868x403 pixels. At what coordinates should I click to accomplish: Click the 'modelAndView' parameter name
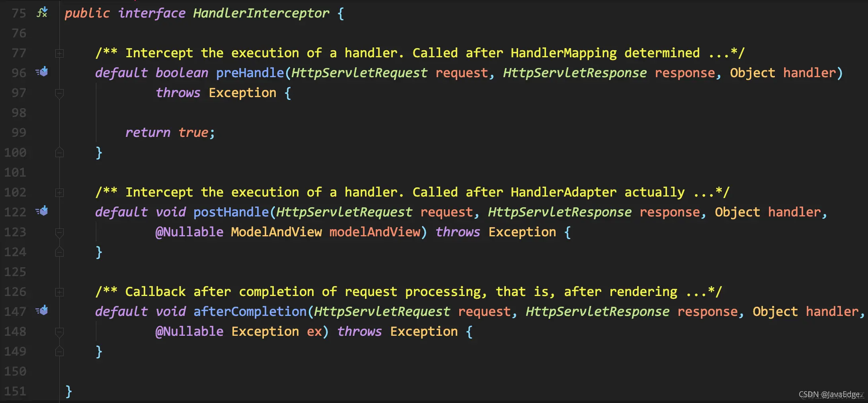point(375,232)
